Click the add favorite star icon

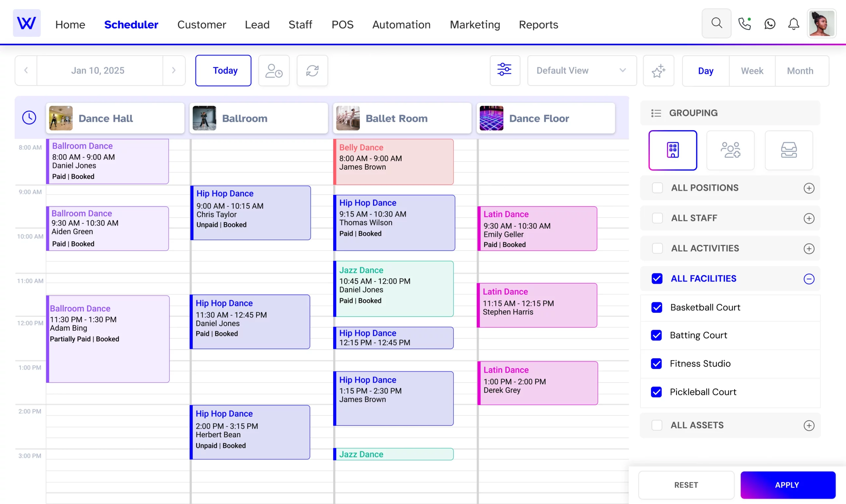tap(658, 70)
